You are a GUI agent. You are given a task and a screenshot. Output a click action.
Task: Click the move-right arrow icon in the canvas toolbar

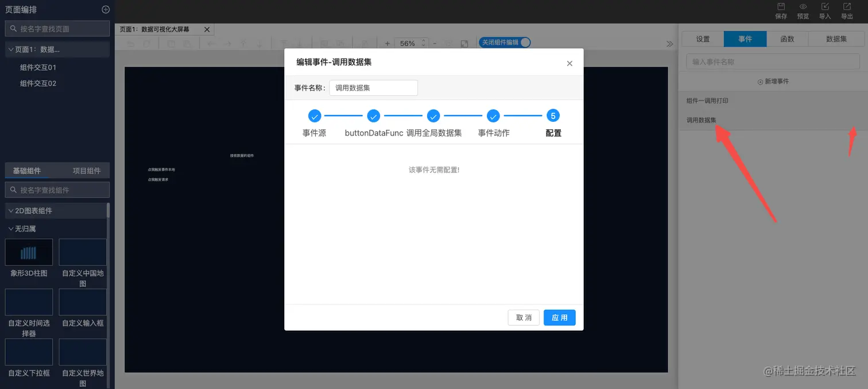[227, 43]
